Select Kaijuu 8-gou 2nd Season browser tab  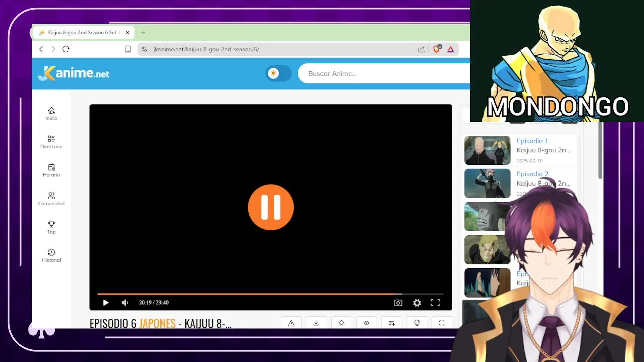pos(83,32)
